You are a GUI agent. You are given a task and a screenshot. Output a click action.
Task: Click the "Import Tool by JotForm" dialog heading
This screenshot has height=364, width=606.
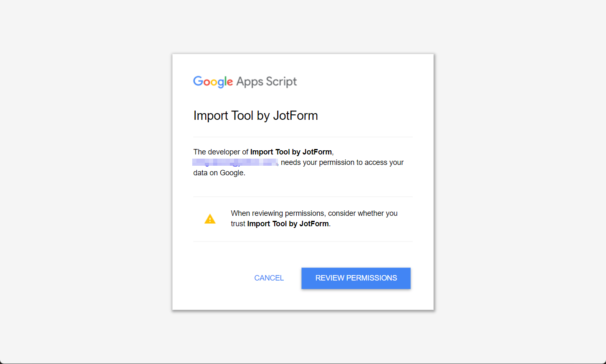(x=255, y=116)
